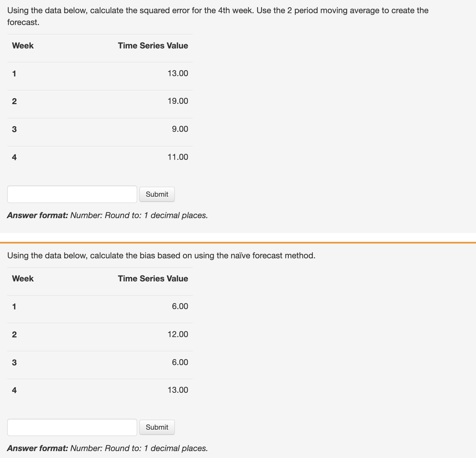Click Answer format note under squared error question
476x458 pixels.
[107, 215]
